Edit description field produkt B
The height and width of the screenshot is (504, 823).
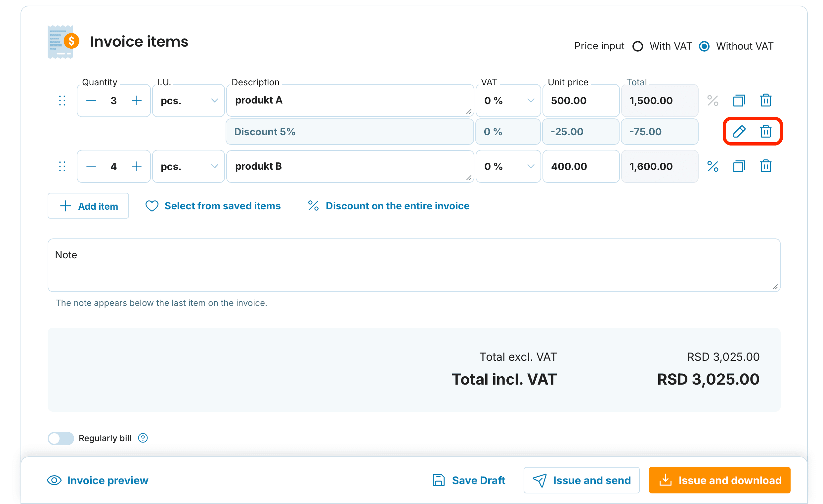click(350, 166)
